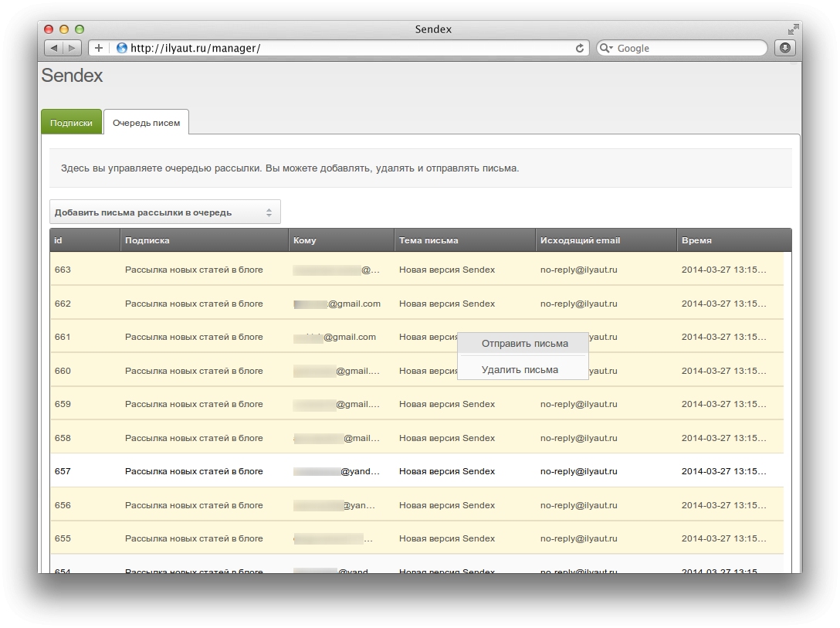The image size is (840, 628).
Task: Reload the page using the refresh icon
Action: tap(580, 48)
